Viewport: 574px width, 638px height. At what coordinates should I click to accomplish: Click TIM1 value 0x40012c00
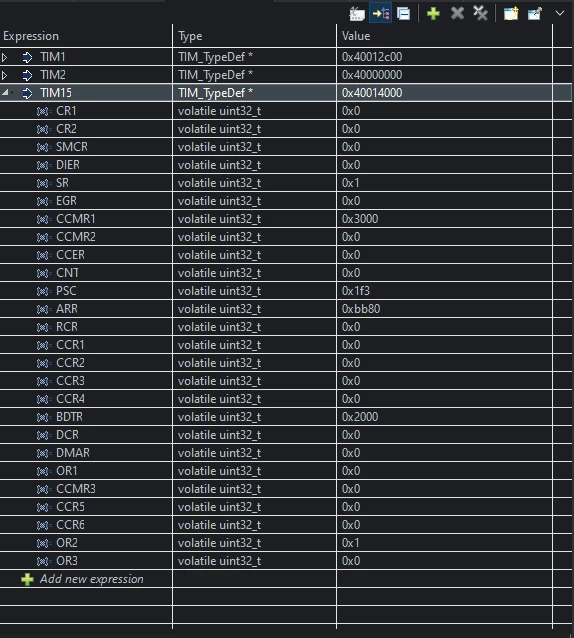click(x=372, y=57)
